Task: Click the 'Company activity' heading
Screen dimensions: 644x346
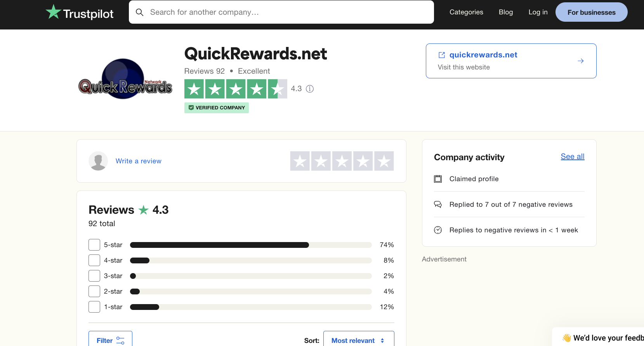Action: coord(469,157)
